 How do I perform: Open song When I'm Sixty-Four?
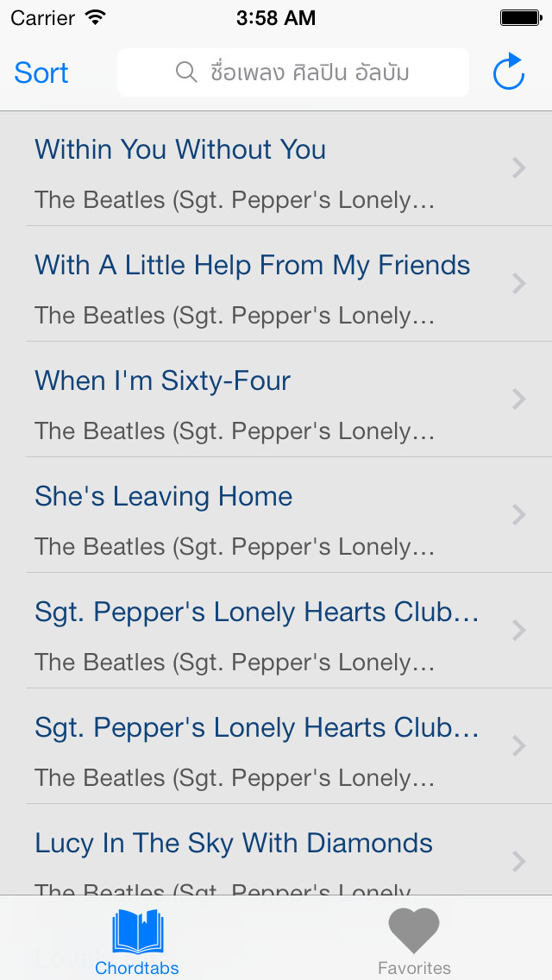point(276,399)
